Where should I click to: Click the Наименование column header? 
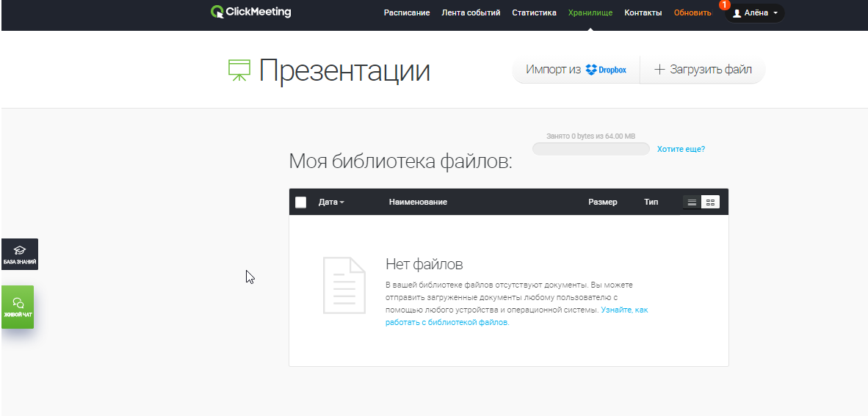click(x=418, y=202)
